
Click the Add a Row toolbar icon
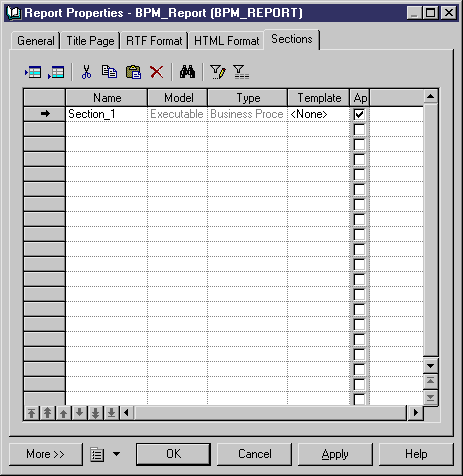click(56, 72)
